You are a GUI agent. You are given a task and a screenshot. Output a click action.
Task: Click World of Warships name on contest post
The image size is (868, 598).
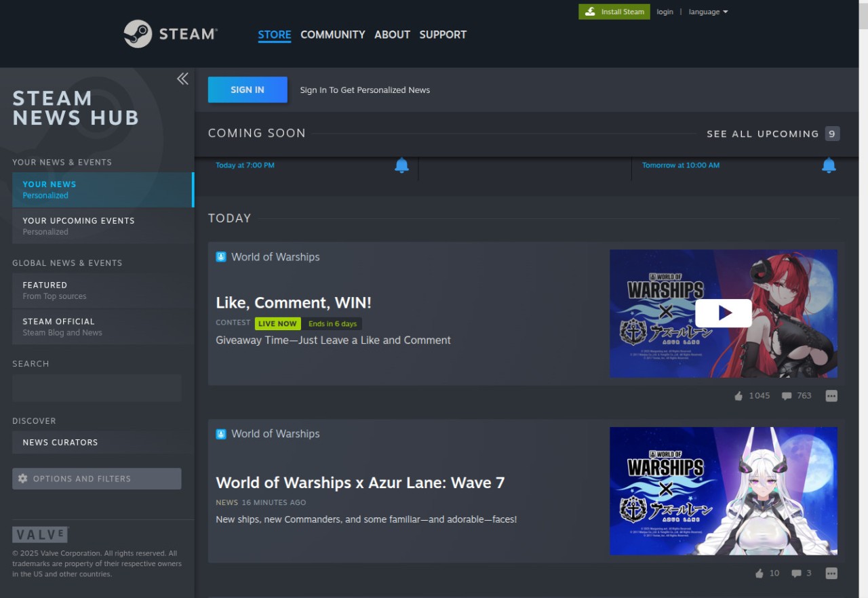tap(275, 257)
